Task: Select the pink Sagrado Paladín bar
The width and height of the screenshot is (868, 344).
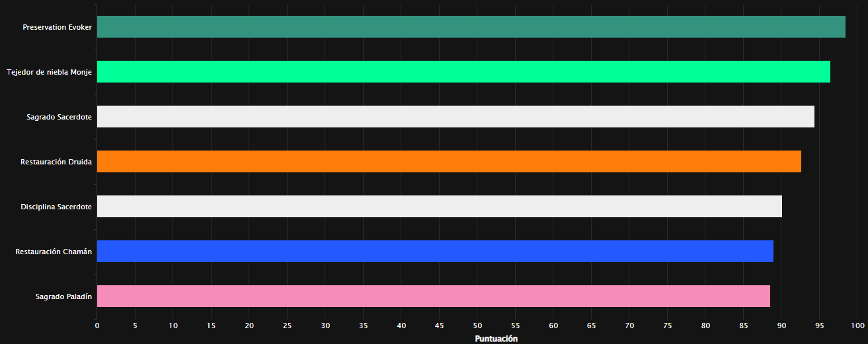Action: [x=433, y=296]
